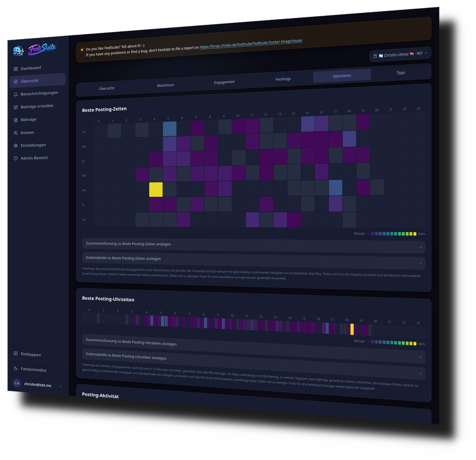The height and width of the screenshot is (460, 476).
Task: Click the Einstellungen gear icon
Action: [x=15, y=146]
